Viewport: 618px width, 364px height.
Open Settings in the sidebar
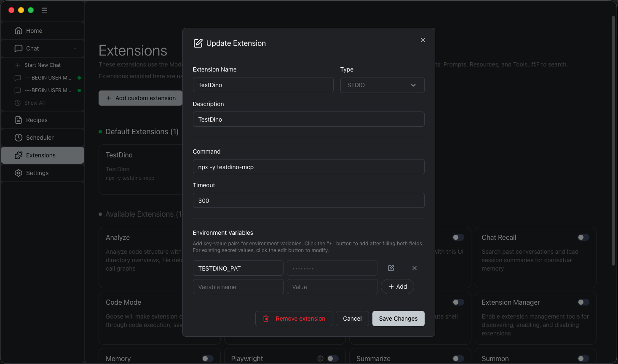click(37, 173)
